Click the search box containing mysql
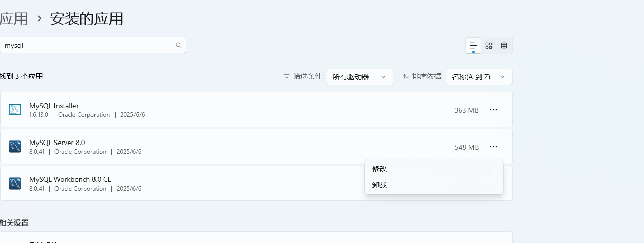The height and width of the screenshot is (243, 644). (93, 45)
